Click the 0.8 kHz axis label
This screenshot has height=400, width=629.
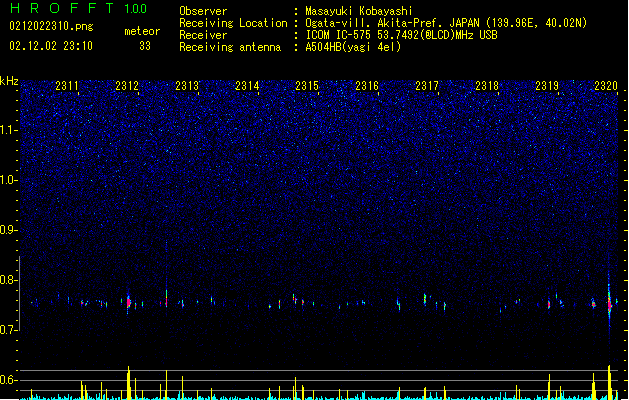point(9,280)
